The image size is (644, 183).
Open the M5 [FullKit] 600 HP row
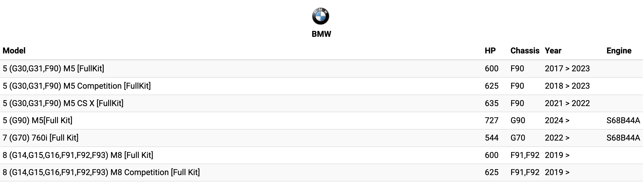pos(53,68)
